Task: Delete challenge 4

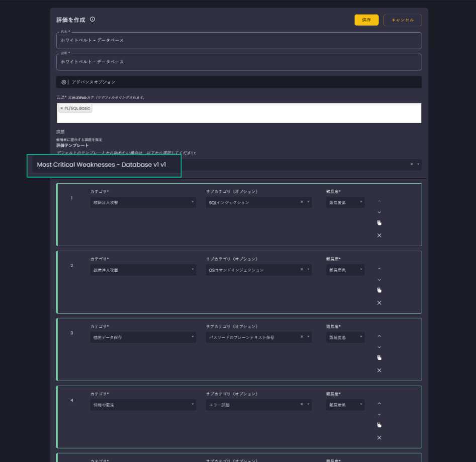Action: pyautogui.click(x=379, y=437)
